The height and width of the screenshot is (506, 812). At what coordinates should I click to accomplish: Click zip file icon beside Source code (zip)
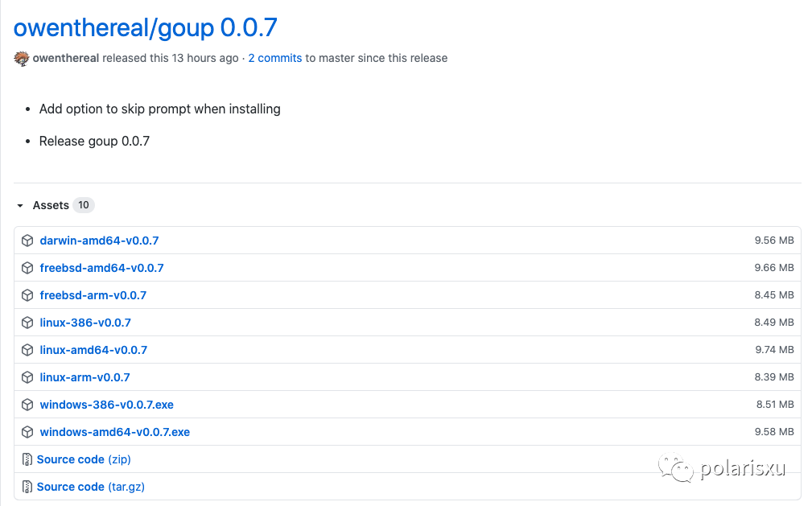pos(27,459)
